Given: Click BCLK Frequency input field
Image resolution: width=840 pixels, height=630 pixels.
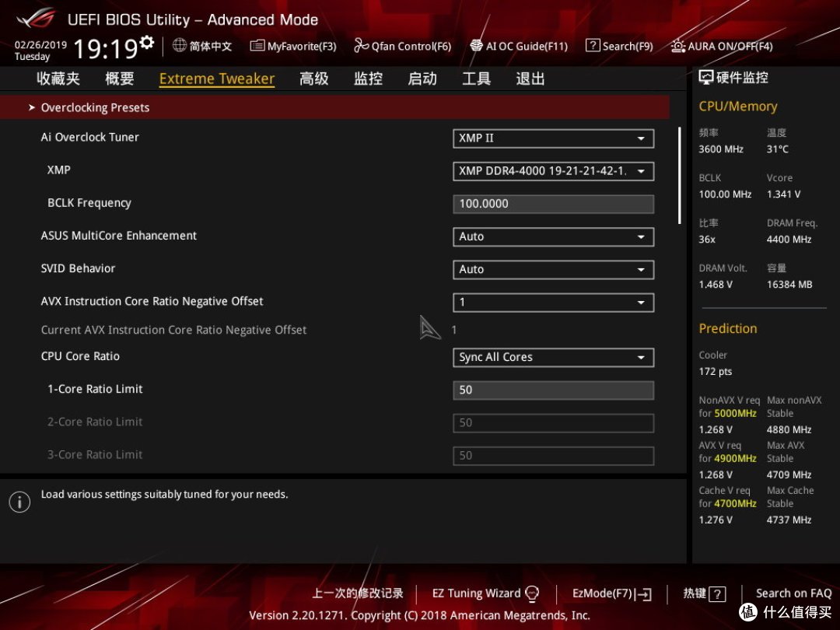Looking at the screenshot, I should [554, 204].
